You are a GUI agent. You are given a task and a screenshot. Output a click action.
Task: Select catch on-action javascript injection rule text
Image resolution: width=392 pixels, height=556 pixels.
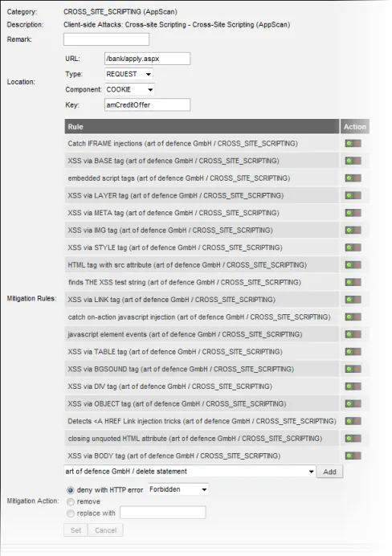[x=199, y=317]
